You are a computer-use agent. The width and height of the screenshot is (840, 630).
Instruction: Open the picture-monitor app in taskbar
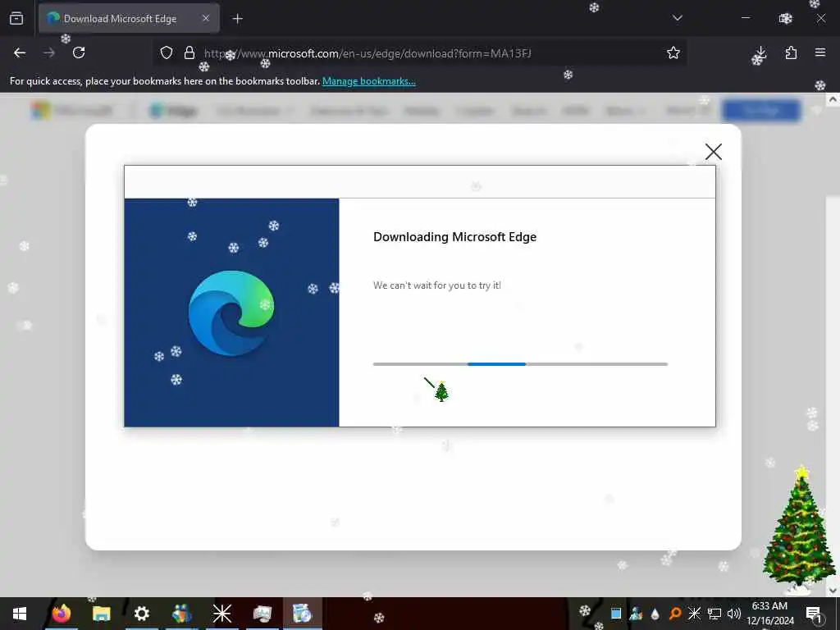tap(262, 614)
